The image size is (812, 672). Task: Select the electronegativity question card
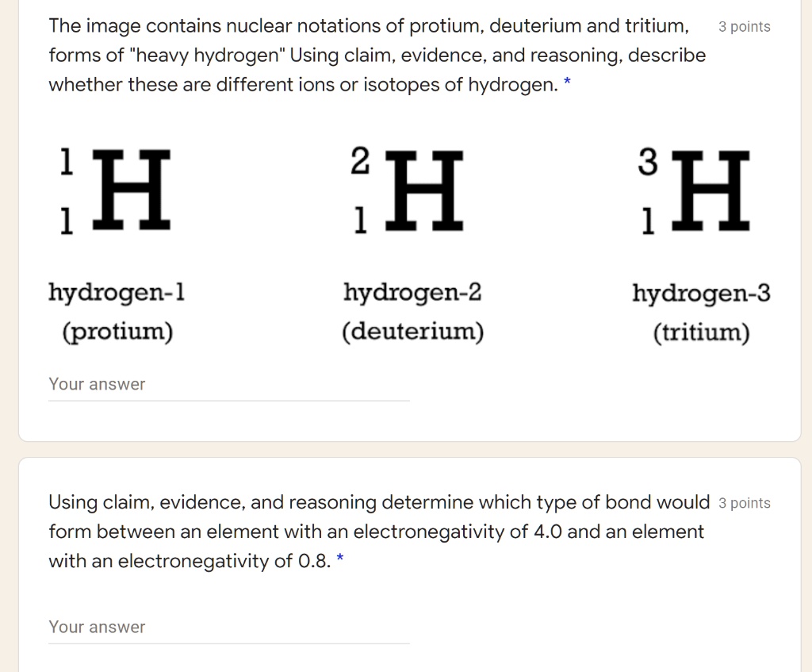[x=406, y=563]
